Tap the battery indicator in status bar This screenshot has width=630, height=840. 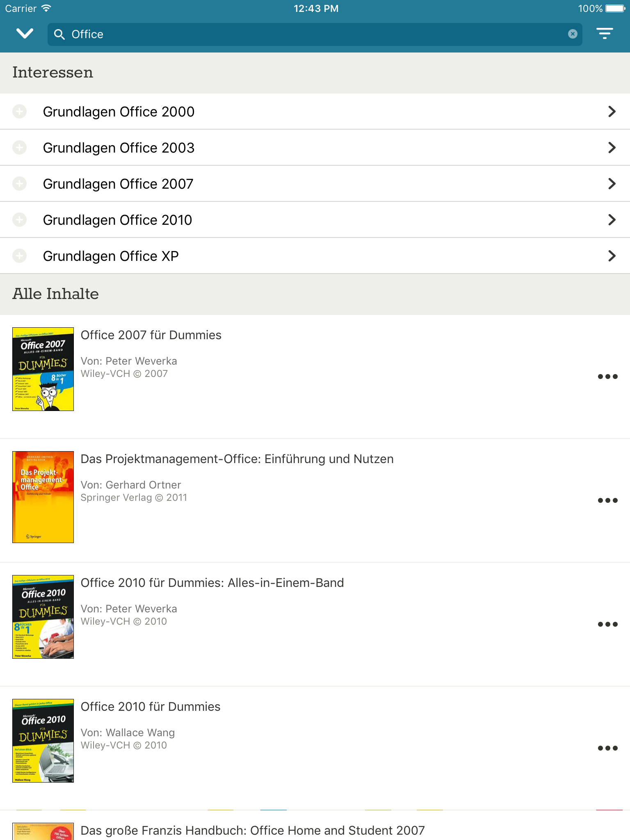click(615, 9)
